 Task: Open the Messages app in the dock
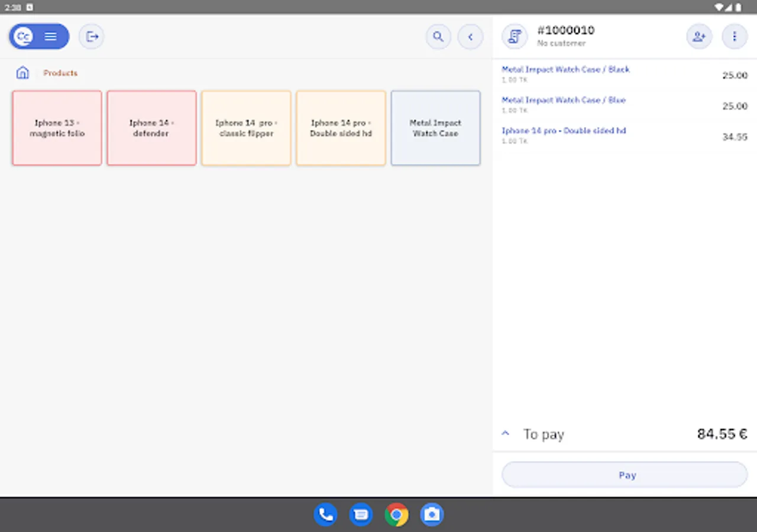(361, 514)
